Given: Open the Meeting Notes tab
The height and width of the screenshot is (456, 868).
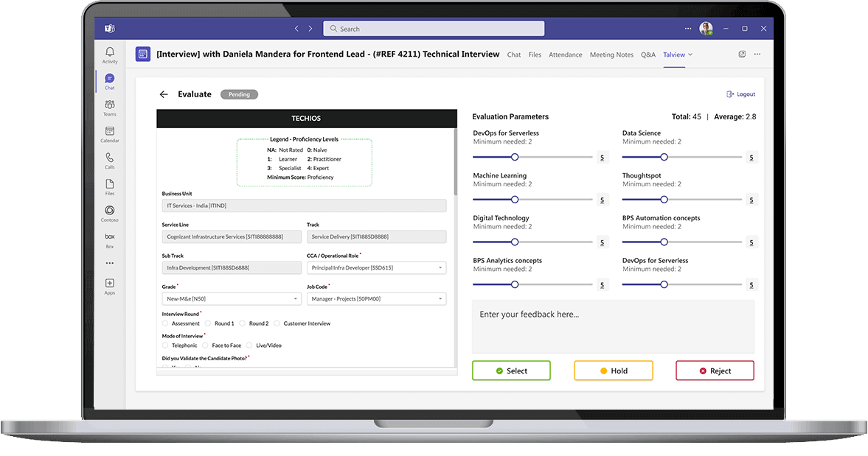Looking at the screenshot, I should 611,55.
